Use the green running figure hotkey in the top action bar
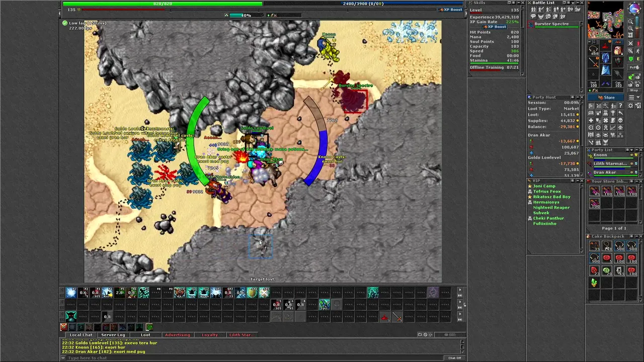644x362 pixels. pyautogui.click(x=144, y=293)
